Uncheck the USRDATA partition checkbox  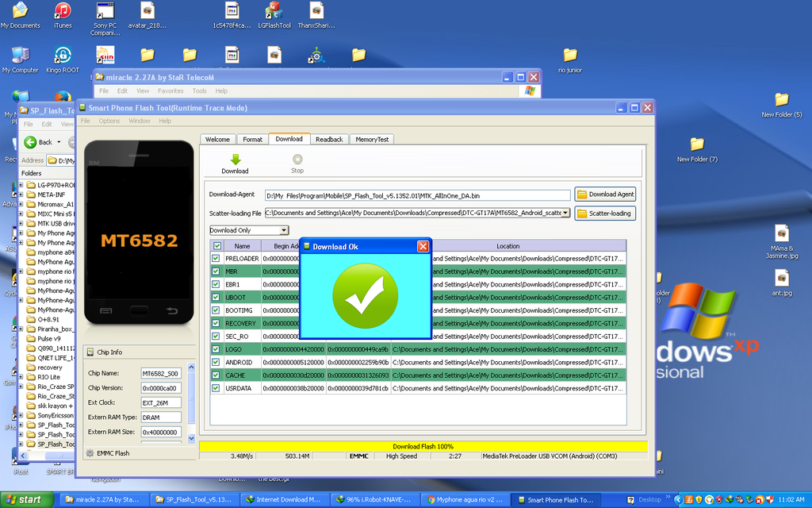click(216, 387)
